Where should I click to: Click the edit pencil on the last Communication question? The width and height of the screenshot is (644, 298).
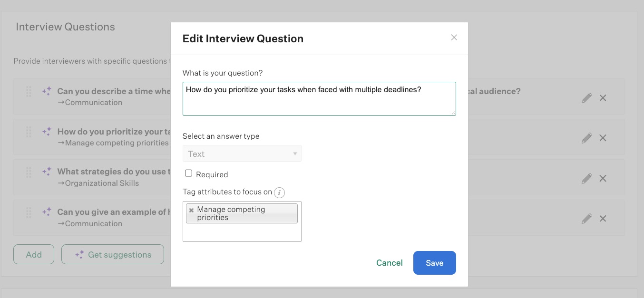click(586, 218)
